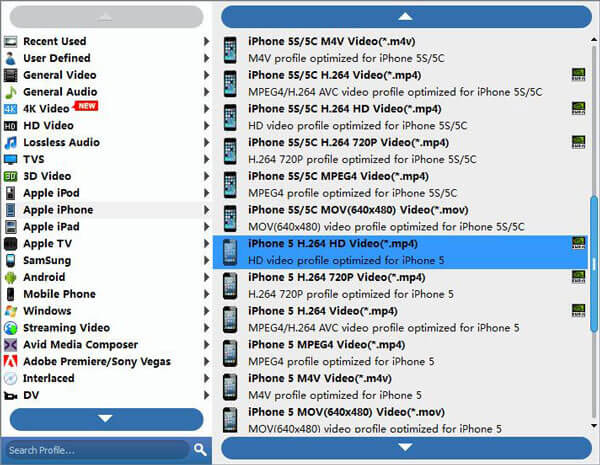
Task: Click the Streaming Video globe icon
Action: pyautogui.click(x=11, y=328)
